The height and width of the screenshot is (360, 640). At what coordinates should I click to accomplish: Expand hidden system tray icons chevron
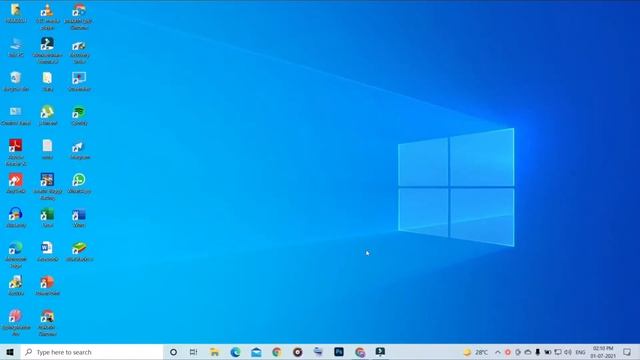(x=498, y=352)
